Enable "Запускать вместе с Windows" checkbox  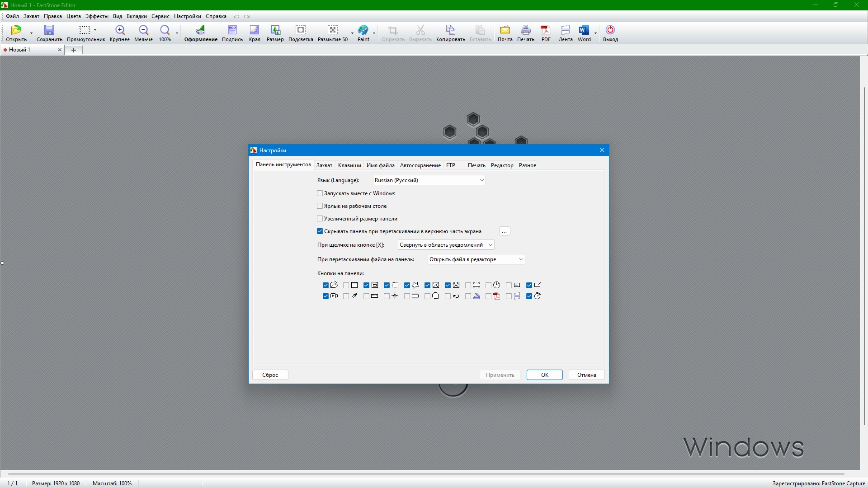(x=320, y=193)
